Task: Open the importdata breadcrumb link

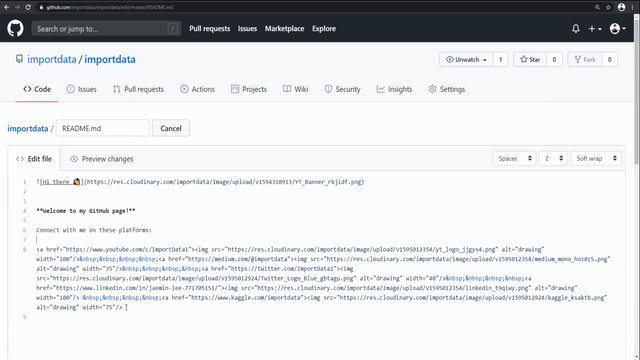Action: [28, 129]
